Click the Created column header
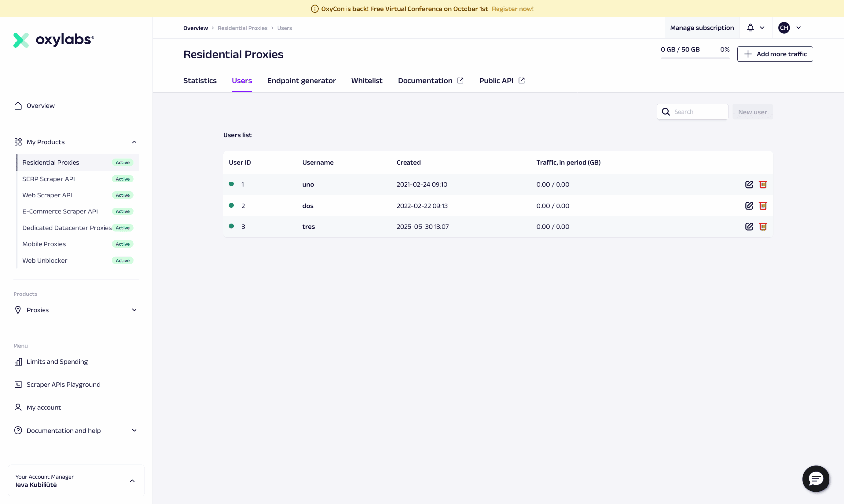The height and width of the screenshot is (504, 844). 408,163
